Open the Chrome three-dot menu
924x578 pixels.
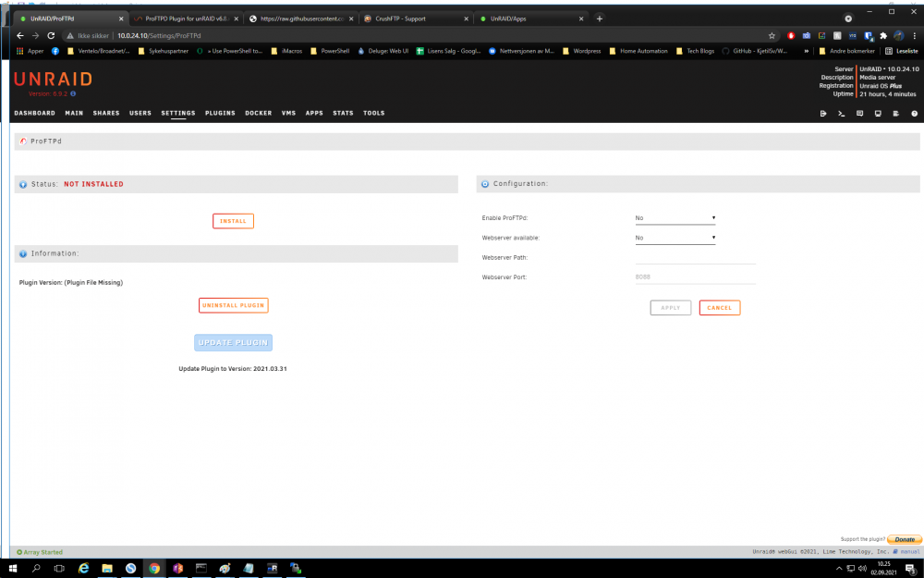(914, 35)
